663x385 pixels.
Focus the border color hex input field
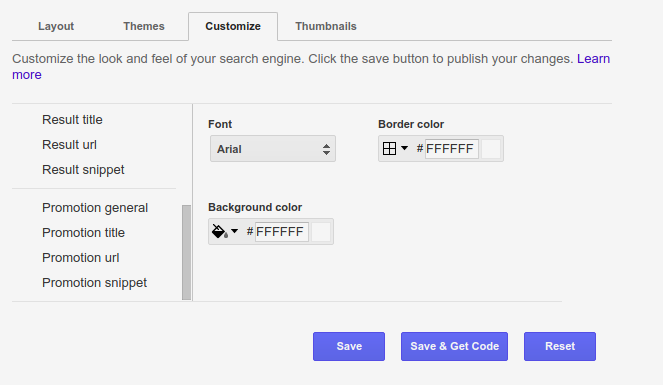pyautogui.click(x=452, y=149)
